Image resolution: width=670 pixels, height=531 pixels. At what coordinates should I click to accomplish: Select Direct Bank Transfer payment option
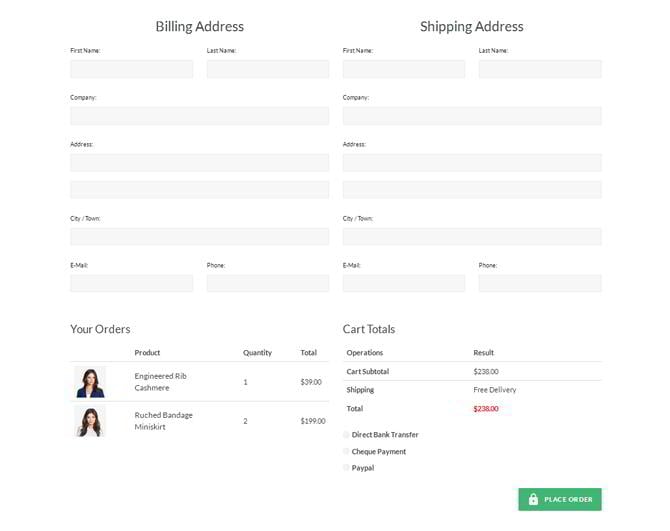pyautogui.click(x=347, y=435)
